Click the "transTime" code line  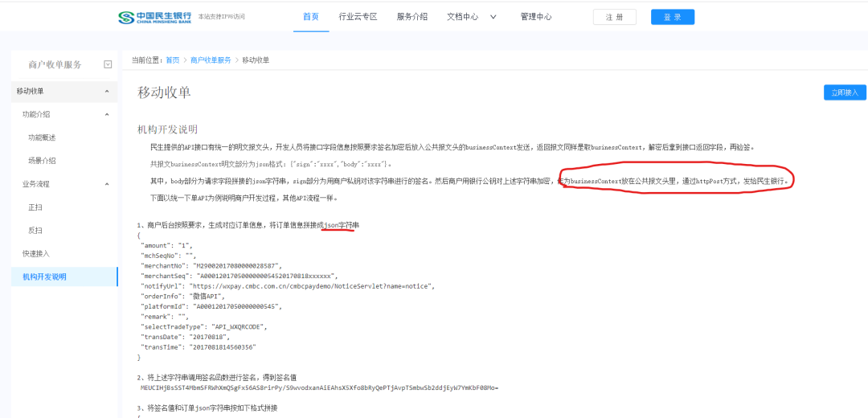(x=199, y=347)
